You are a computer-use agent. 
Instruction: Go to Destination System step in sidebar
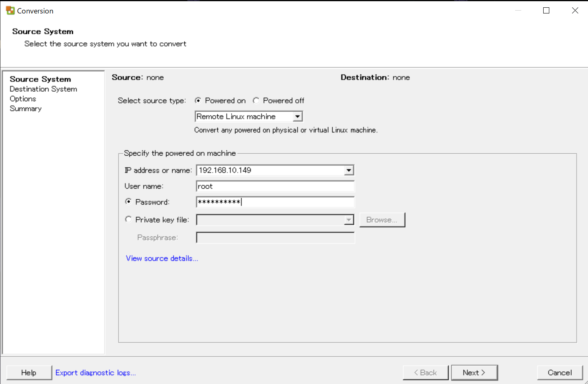click(x=43, y=89)
